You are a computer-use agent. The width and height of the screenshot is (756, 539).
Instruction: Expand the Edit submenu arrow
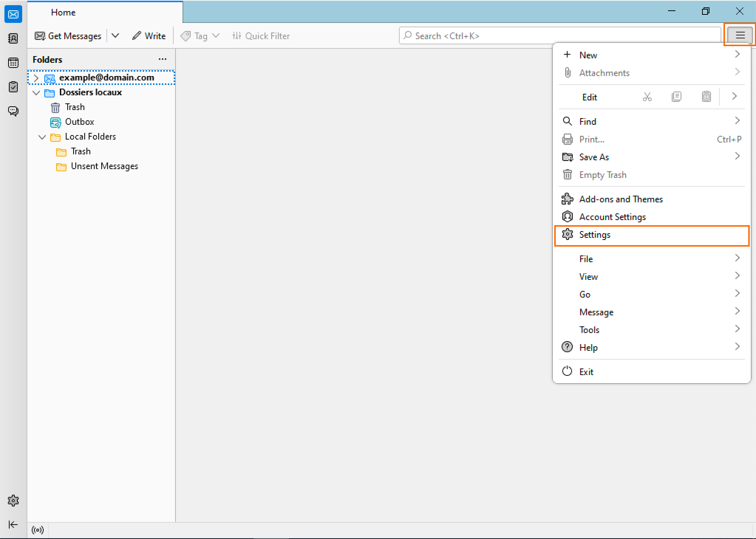pyautogui.click(x=734, y=97)
